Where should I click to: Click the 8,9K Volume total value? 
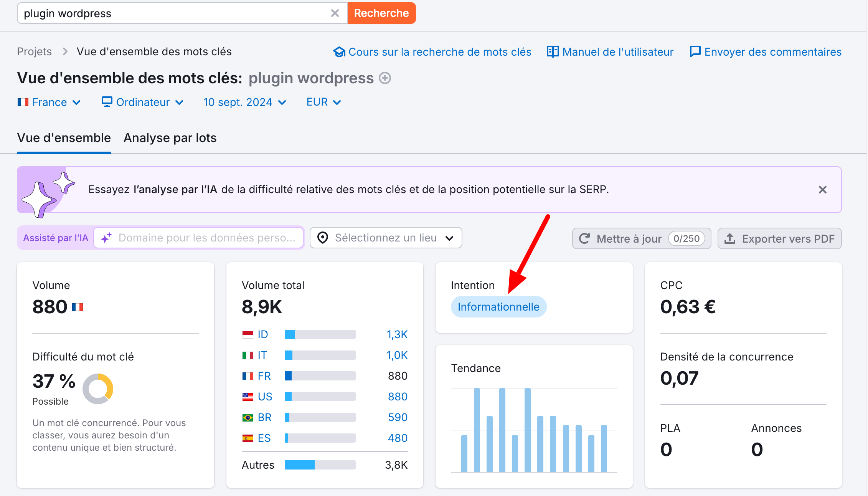coord(262,307)
